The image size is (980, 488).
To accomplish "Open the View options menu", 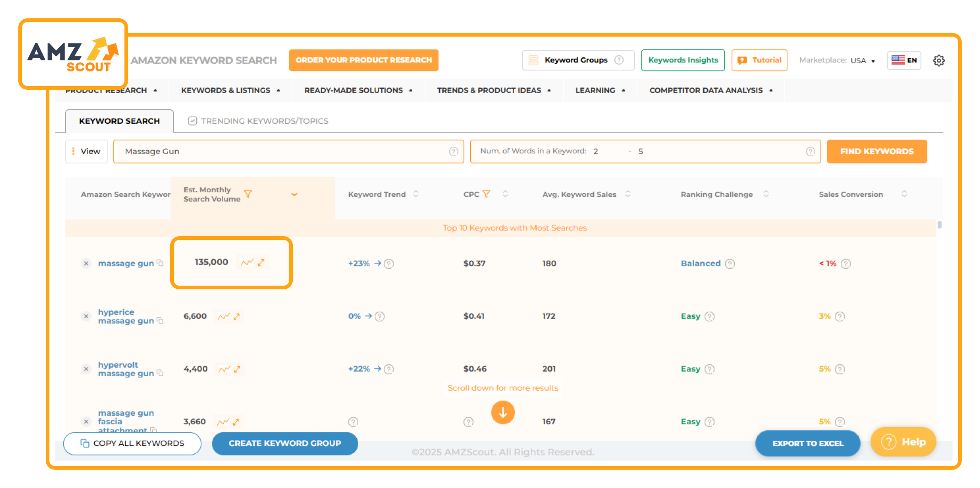I will (x=86, y=152).
